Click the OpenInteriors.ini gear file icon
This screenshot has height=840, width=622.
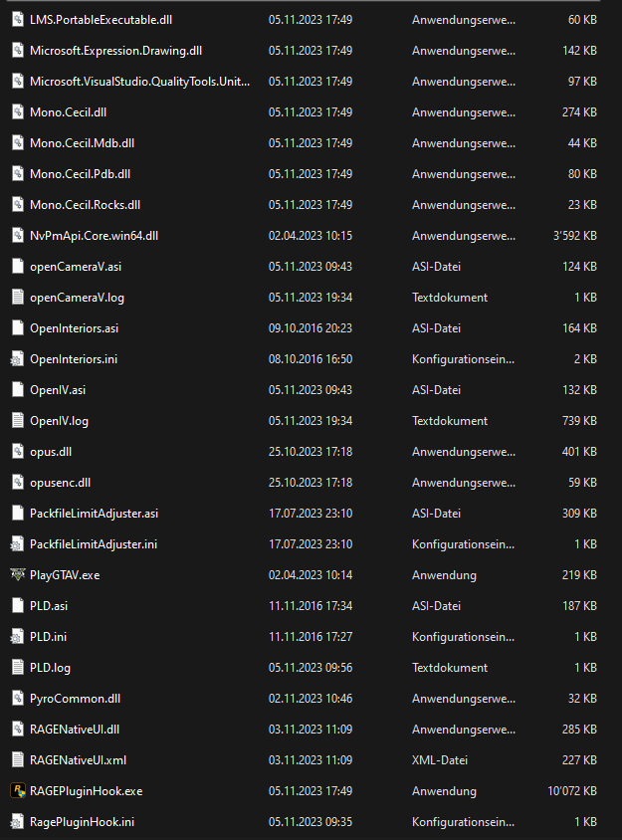point(17,359)
